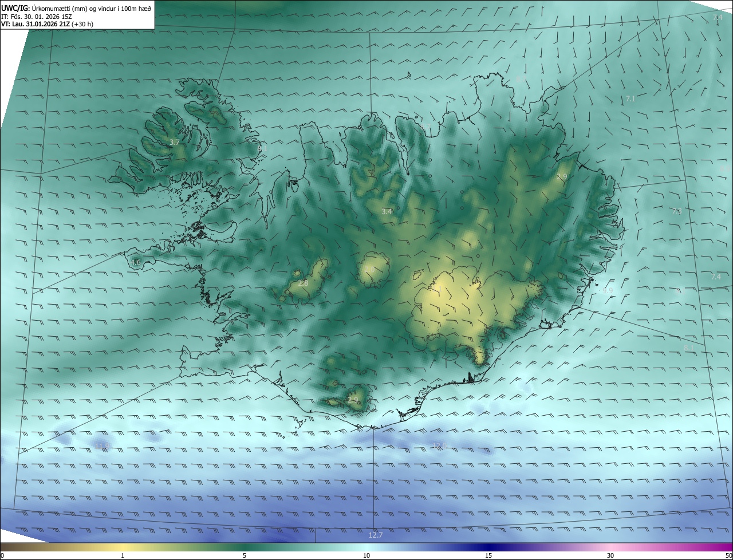Click the 'VT: Lau. 31.01.2026 21Z (+30 h)' line

point(47,24)
